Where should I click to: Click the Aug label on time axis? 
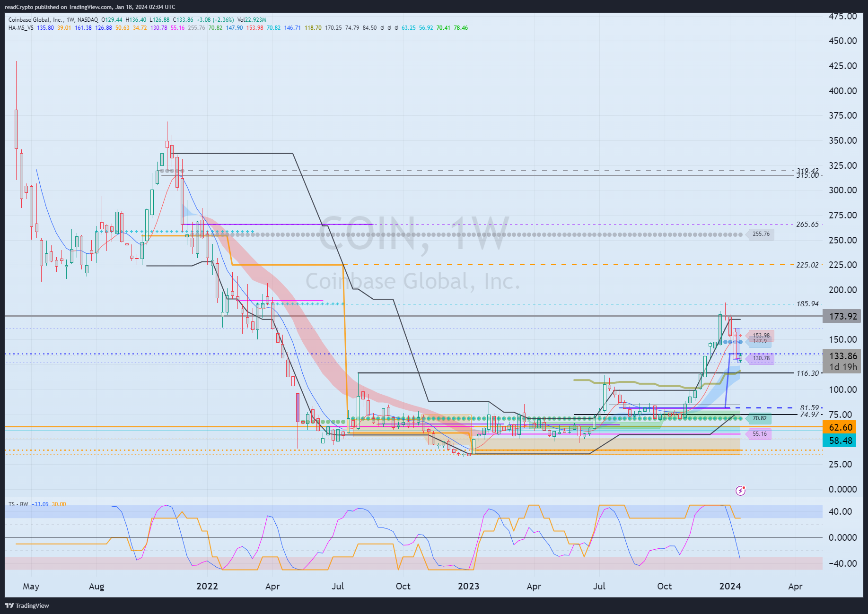click(96, 586)
